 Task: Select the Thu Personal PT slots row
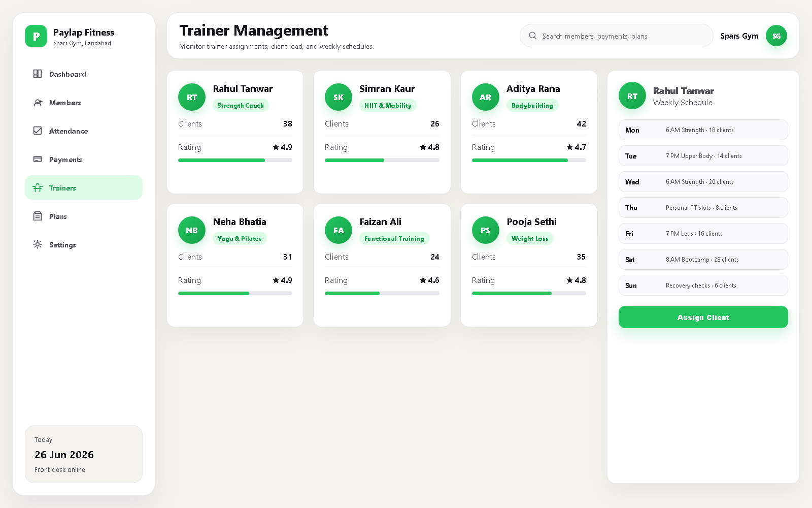pos(703,207)
